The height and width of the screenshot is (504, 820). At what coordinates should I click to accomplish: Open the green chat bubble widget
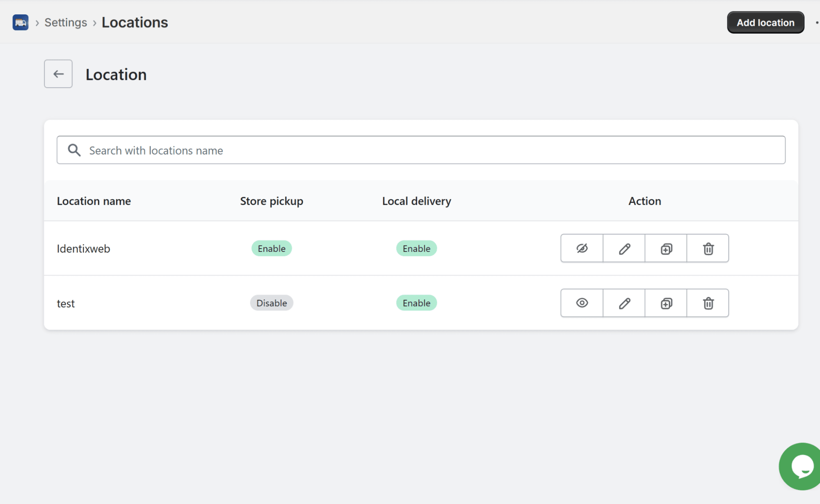[799, 466]
